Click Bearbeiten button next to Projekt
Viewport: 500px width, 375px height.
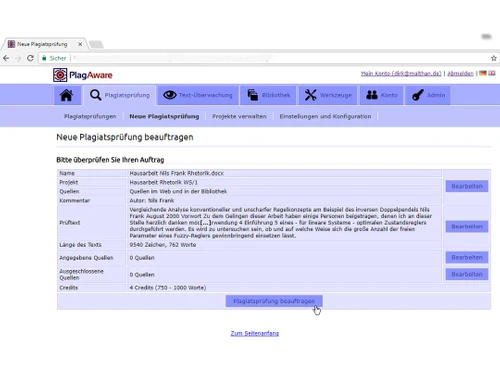(467, 186)
